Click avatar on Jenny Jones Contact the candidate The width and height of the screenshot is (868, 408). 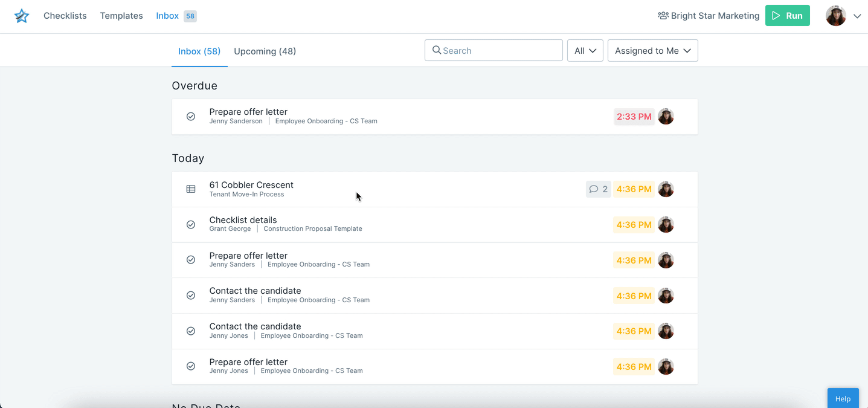(666, 331)
